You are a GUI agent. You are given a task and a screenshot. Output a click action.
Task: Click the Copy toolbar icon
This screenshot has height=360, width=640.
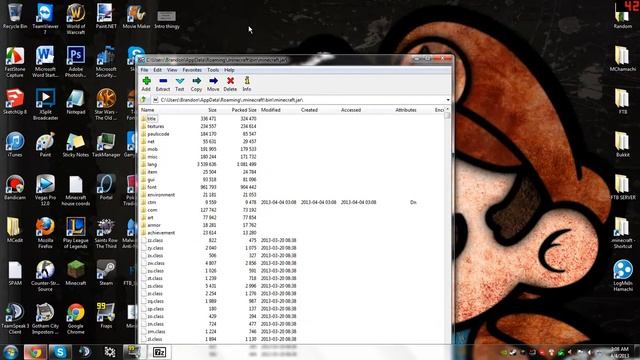196,84
